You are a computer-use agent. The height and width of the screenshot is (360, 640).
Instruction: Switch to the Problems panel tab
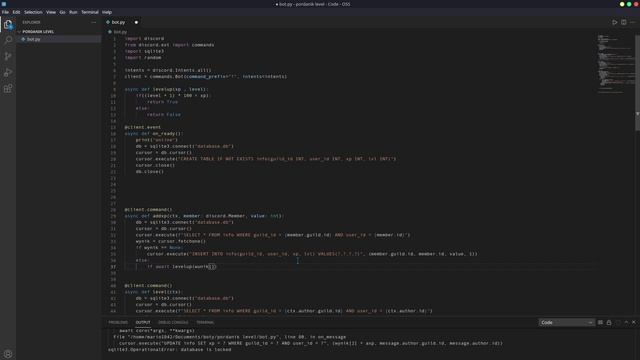click(x=118, y=322)
